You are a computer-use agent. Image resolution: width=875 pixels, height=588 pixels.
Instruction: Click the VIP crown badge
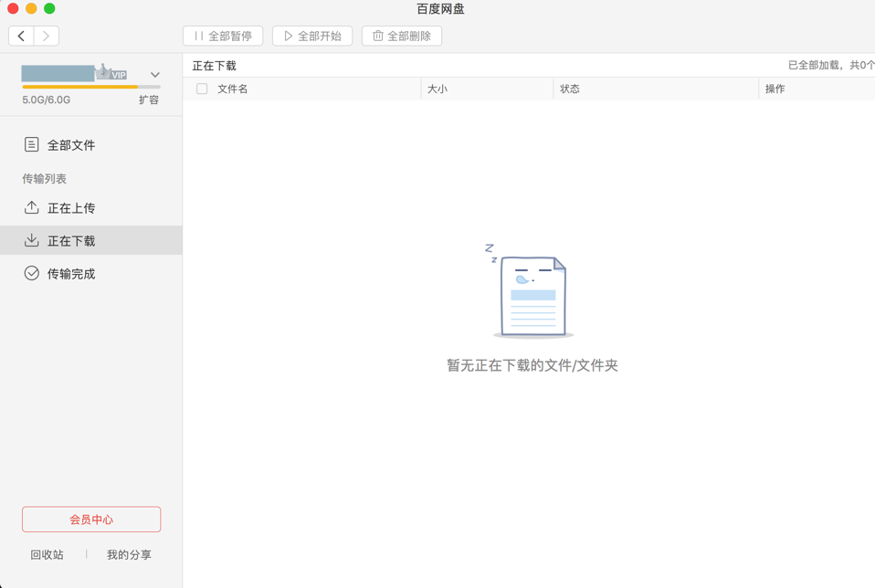click(x=111, y=72)
